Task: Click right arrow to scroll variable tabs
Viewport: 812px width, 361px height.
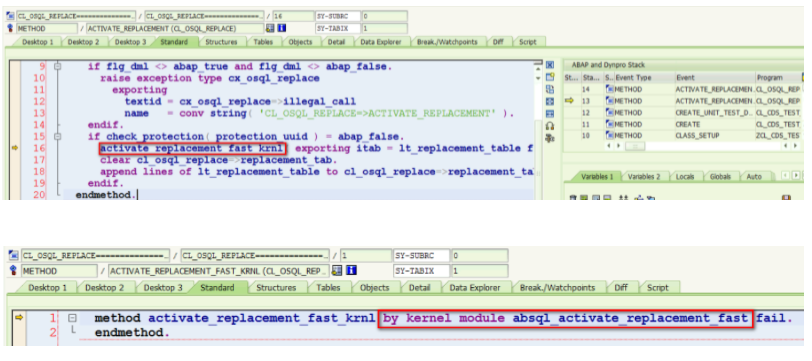Action: click(796, 176)
